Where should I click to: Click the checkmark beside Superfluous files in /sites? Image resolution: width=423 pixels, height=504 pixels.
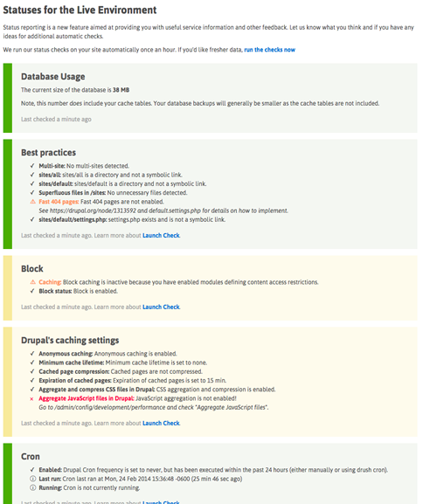pyautogui.click(x=32, y=193)
